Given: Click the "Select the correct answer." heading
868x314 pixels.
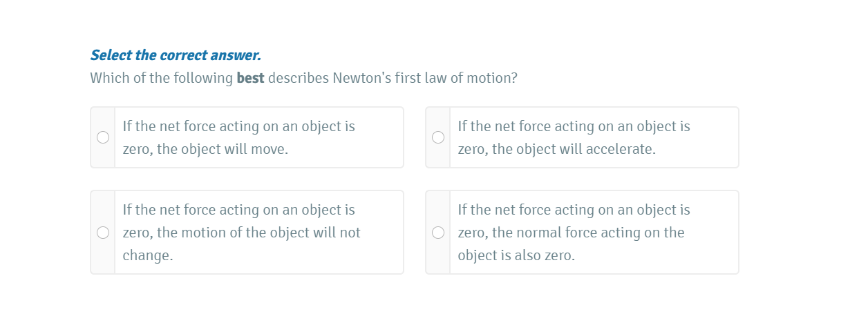Looking at the screenshot, I should pos(176,55).
